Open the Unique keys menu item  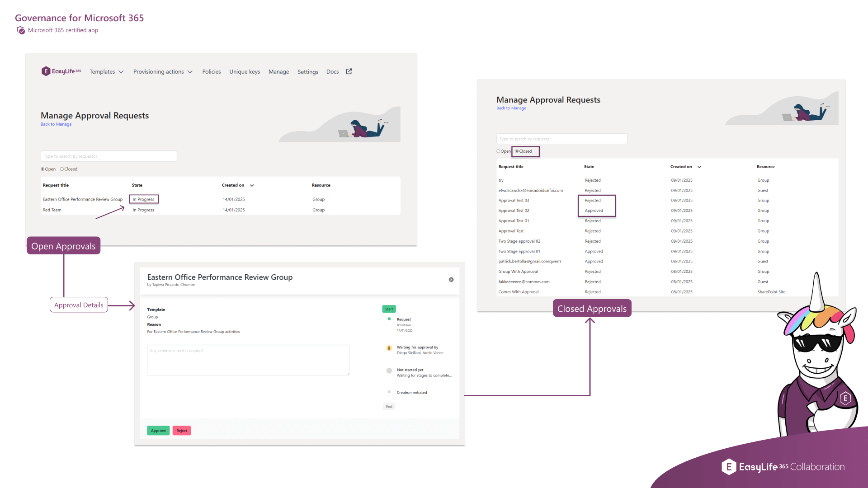pyautogui.click(x=245, y=72)
